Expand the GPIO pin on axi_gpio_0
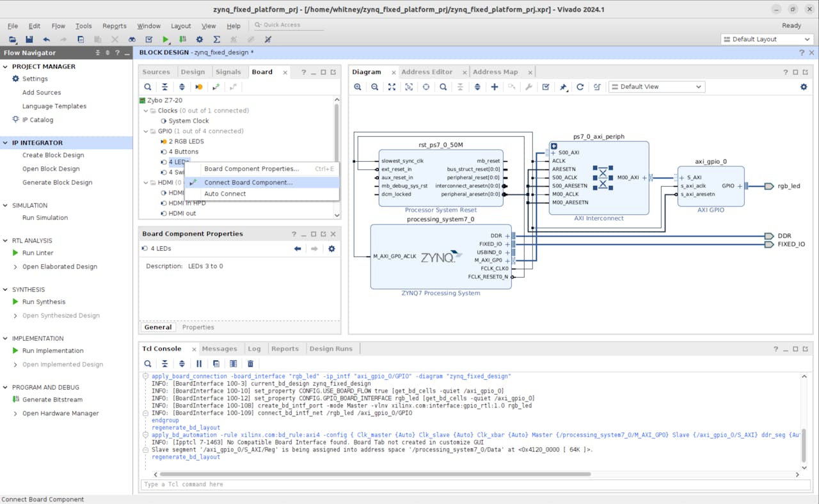The height and width of the screenshot is (504, 819). pyautogui.click(x=740, y=186)
